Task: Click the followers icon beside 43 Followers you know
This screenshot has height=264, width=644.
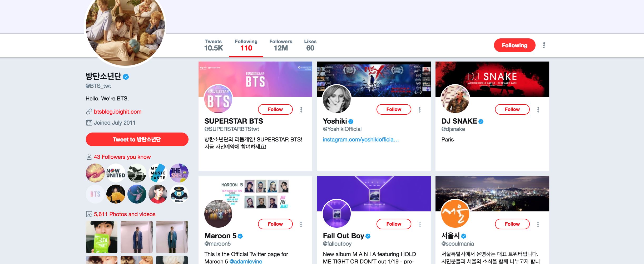Action: point(88,157)
